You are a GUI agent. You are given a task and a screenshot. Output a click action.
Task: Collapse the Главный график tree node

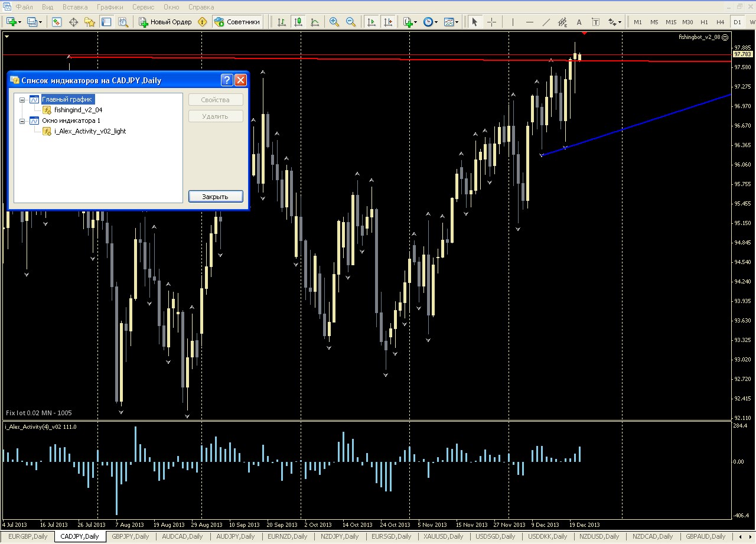point(22,100)
